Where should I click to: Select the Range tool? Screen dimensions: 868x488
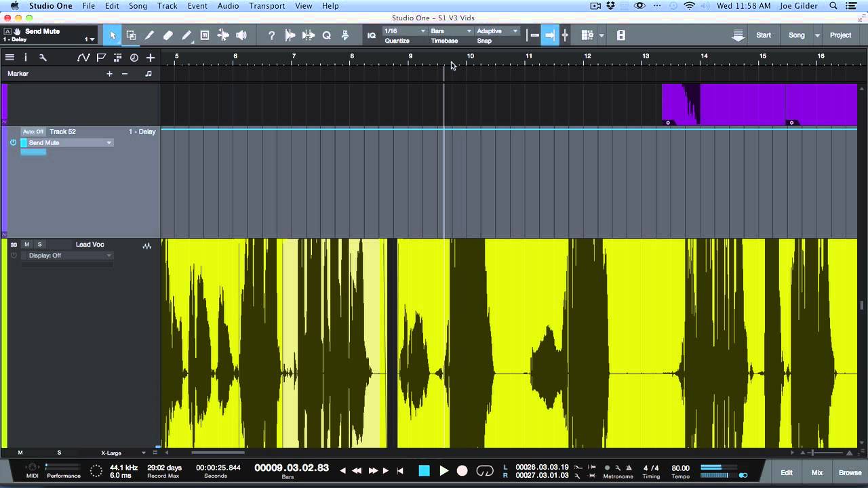click(131, 35)
